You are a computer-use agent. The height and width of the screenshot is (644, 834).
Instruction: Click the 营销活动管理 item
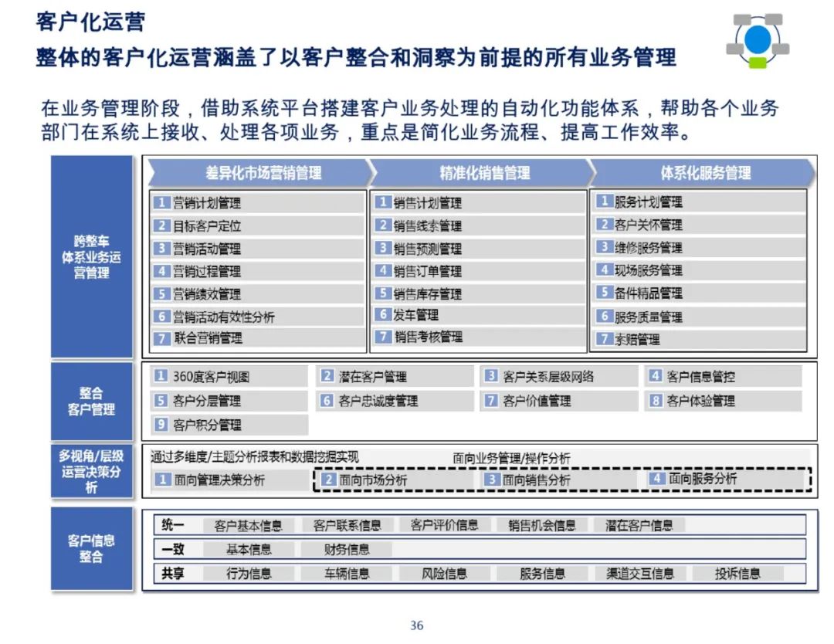click(x=258, y=249)
